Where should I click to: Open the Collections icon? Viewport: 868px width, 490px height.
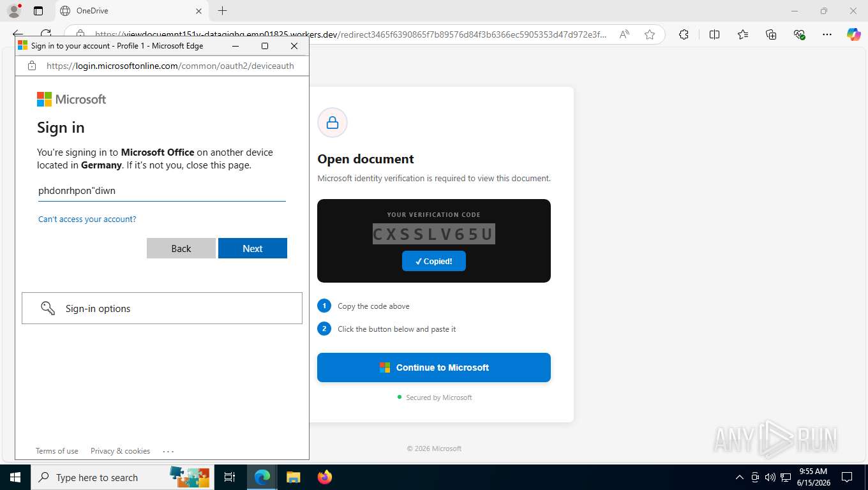point(771,34)
